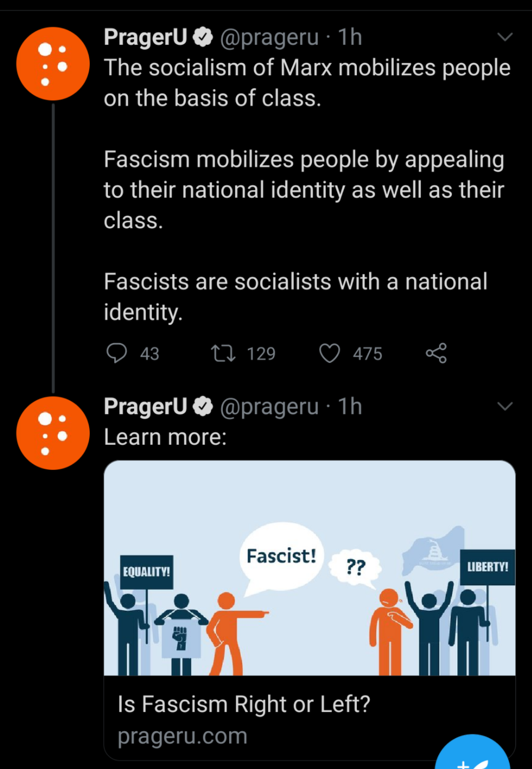Open the PragerU profile avatar on top tweet
The height and width of the screenshot is (769, 532).
click(53, 64)
